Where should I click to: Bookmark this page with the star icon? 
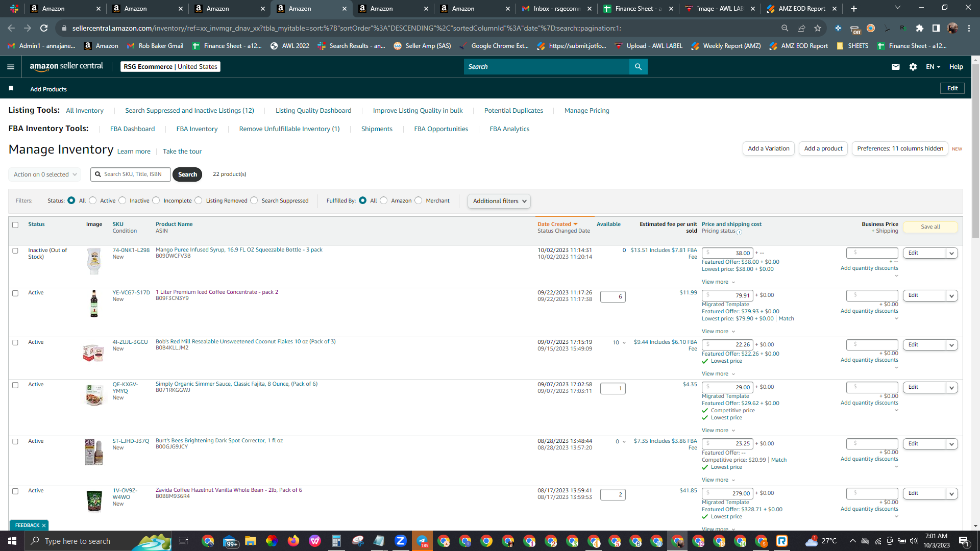(x=818, y=28)
